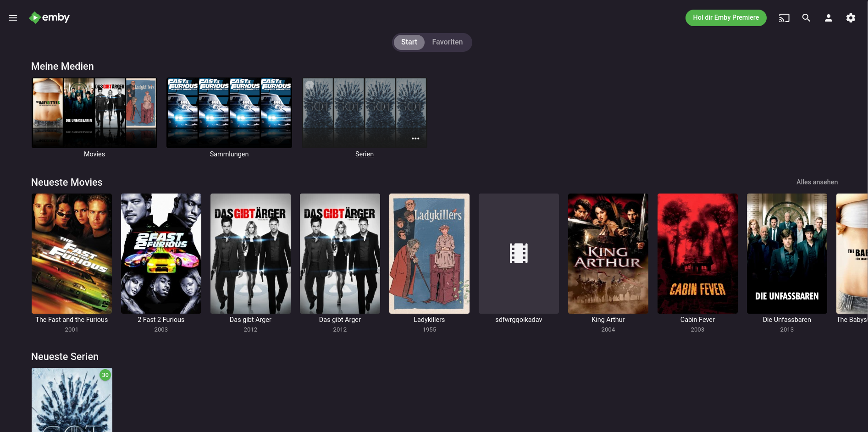868x432 pixels.
Task: Open the user profile icon
Action: pyautogui.click(x=829, y=18)
